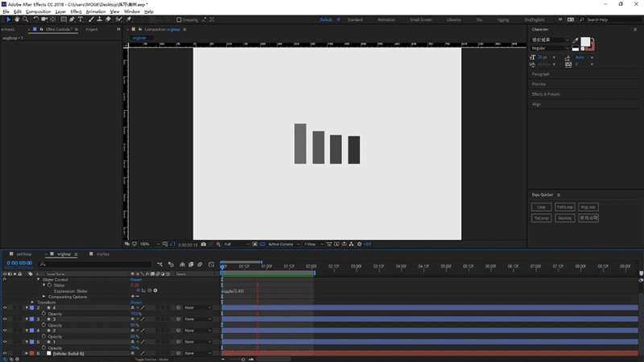Image resolution: width=644 pixels, height=362 pixels.
Task: Select the Brush tool
Action: [91, 19]
